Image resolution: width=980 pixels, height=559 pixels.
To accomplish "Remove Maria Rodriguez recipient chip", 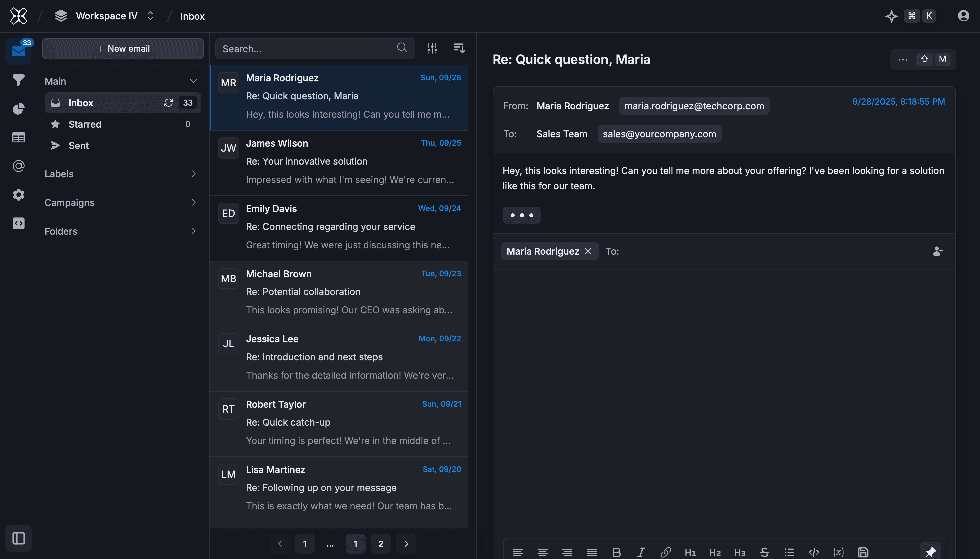I will click(588, 251).
